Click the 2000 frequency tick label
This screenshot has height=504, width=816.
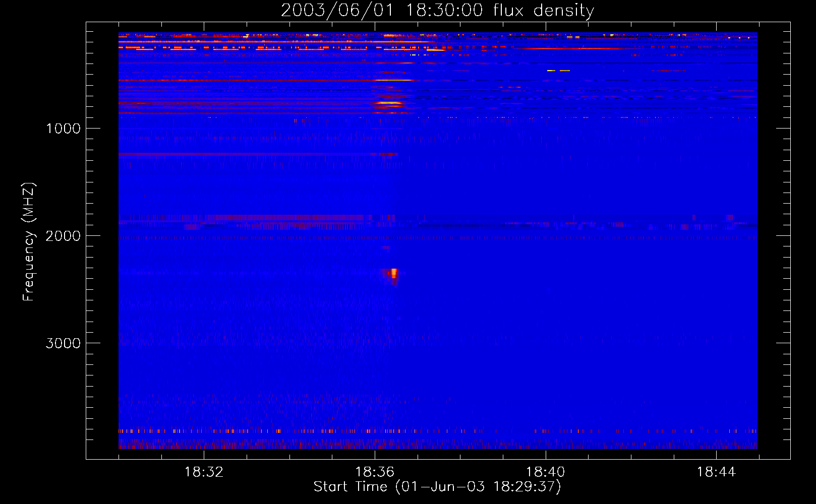[x=63, y=236]
